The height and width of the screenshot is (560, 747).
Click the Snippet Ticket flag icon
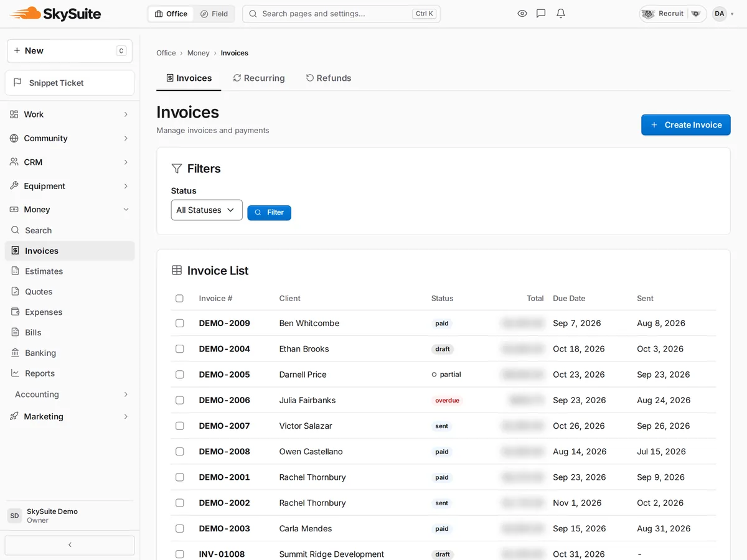pyautogui.click(x=17, y=83)
